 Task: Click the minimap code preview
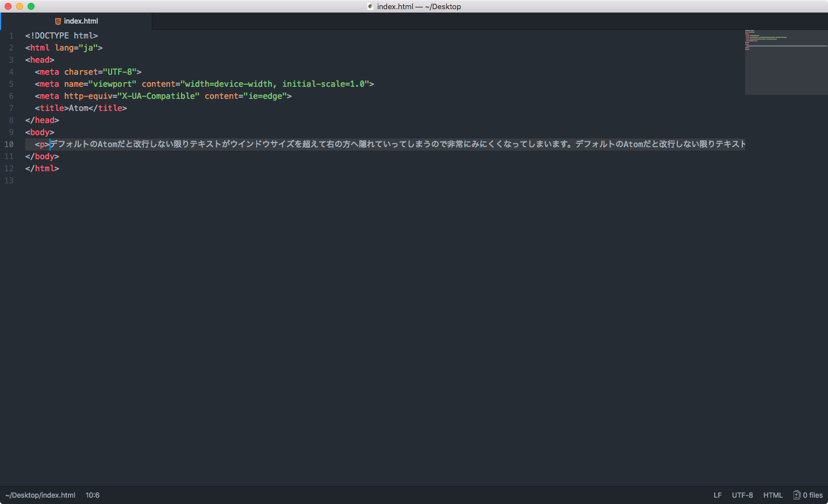click(x=786, y=62)
